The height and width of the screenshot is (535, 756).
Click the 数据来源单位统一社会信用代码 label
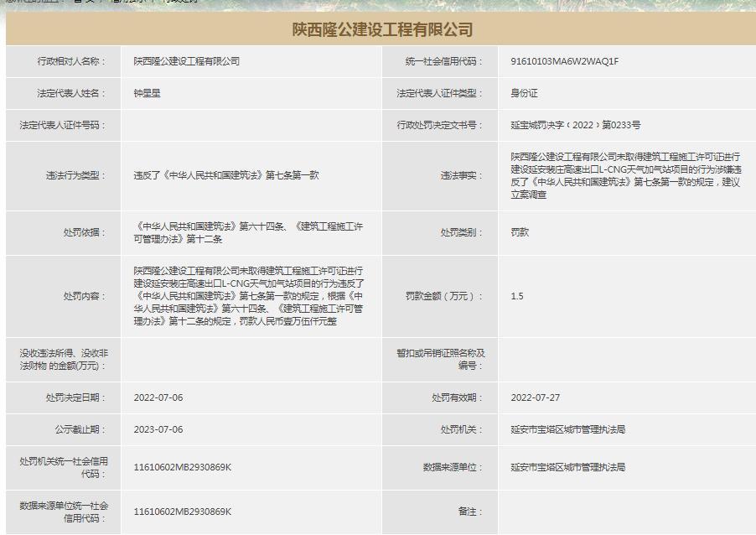63,512
